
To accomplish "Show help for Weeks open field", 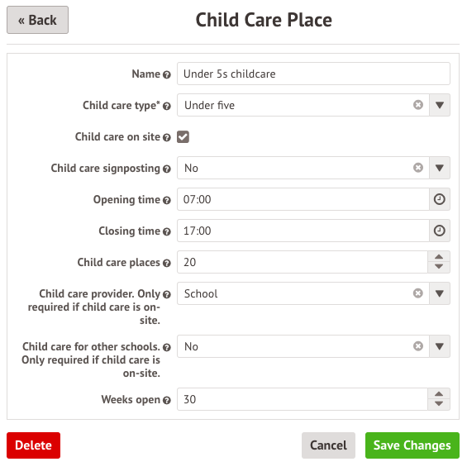I will tap(166, 400).
